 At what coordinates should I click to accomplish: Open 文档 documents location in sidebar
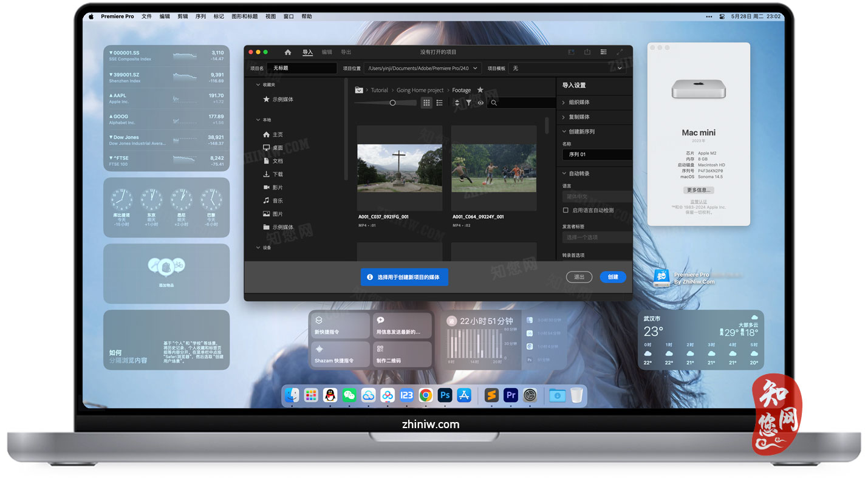(273, 161)
